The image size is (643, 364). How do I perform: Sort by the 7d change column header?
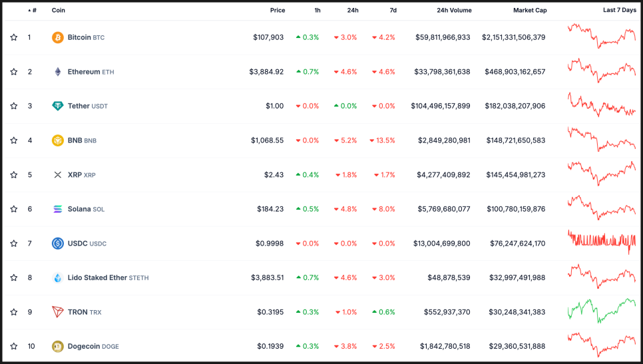(393, 11)
